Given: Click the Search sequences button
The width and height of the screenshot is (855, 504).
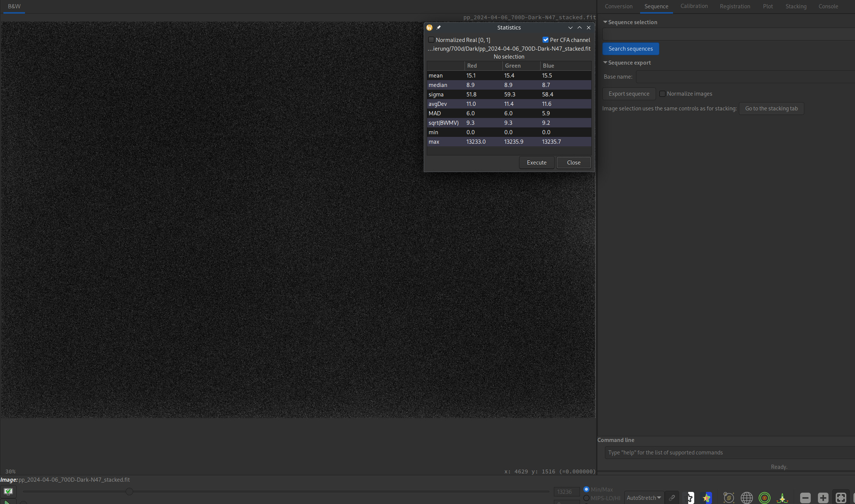Looking at the screenshot, I should (x=631, y=49).
